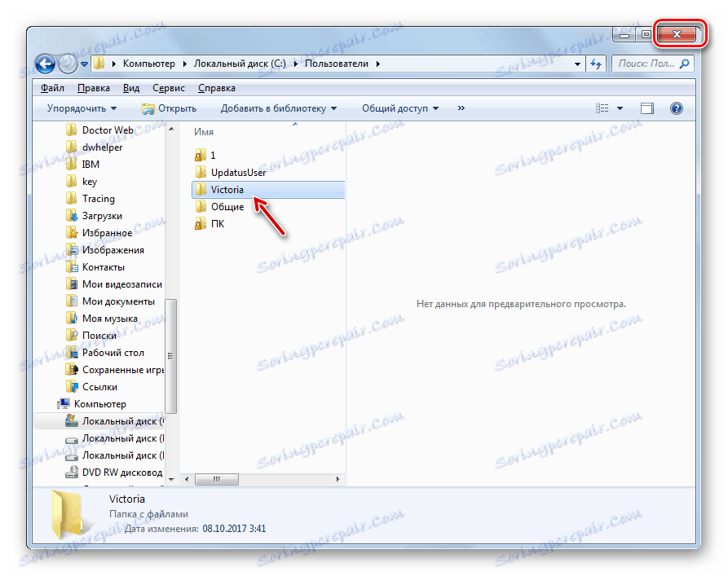The image size is (728, 576).
Task: Click the magnifier search icon
Action: click(x=684, y=64)
